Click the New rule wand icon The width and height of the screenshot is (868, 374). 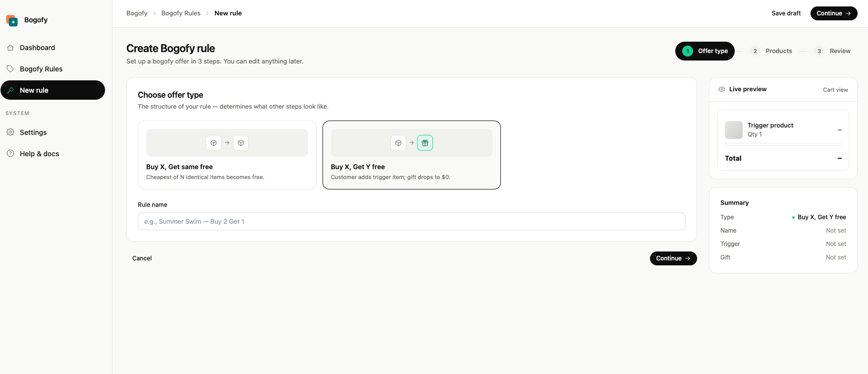[10, 90]
